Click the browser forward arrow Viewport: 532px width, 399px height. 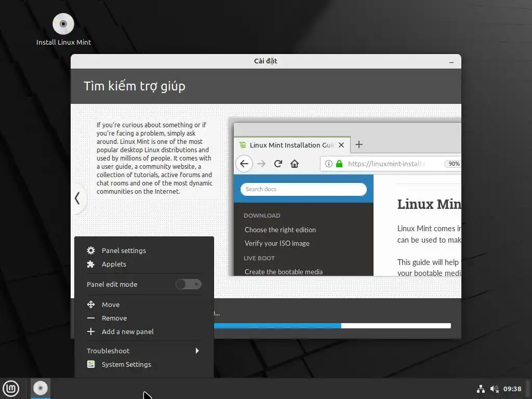pos(261,164)
